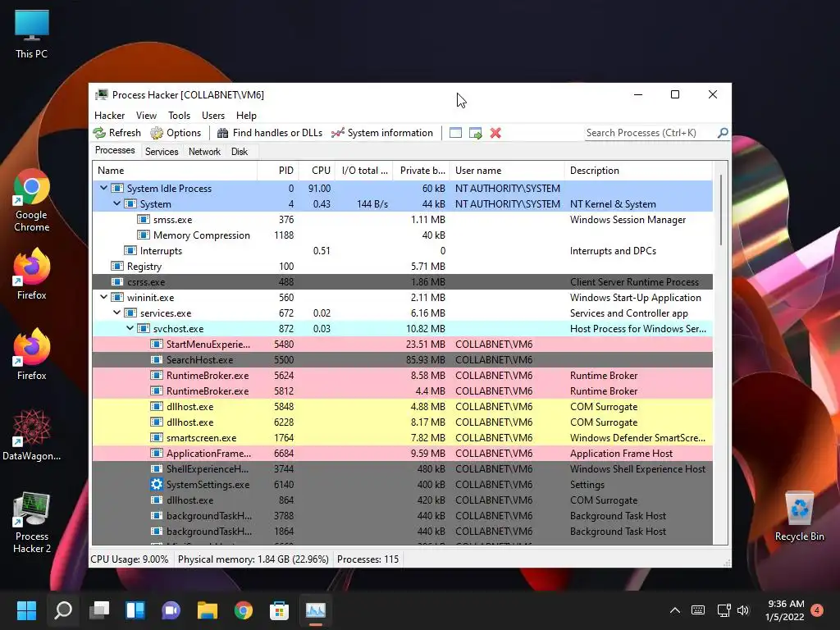This screenshot has width=840, height=630.
Task: Click find window and thread icon
Action: [475, 133]
